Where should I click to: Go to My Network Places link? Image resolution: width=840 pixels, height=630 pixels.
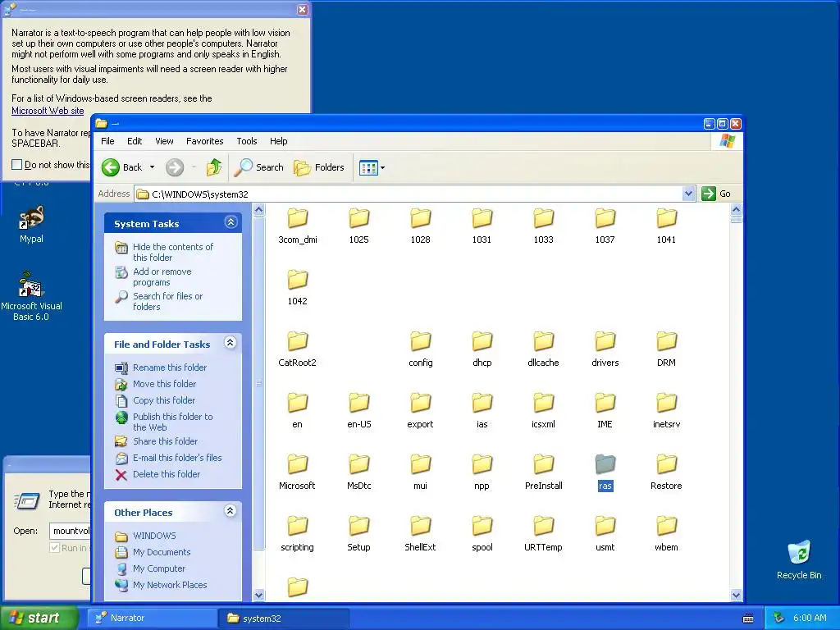[x=169, y=585]
